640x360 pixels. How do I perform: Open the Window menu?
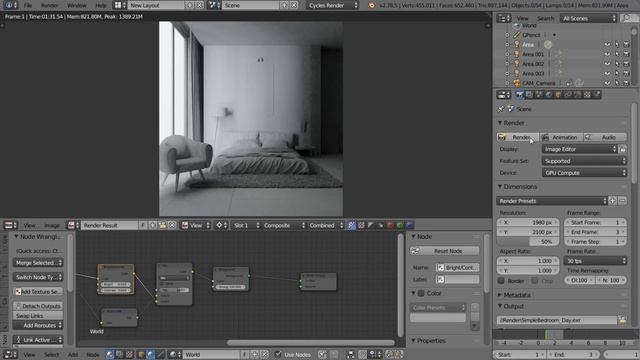[x=76, y=5]
